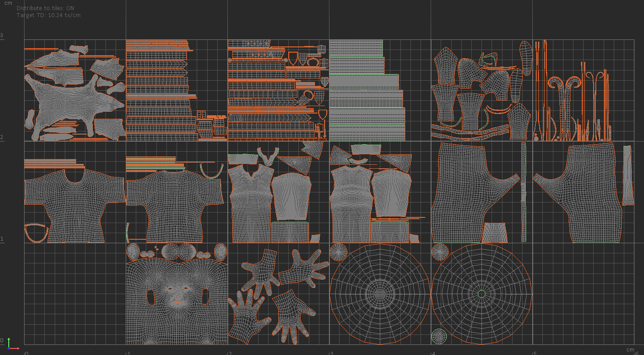Select the large trouser island beside the narrow strip
This screenshot has height=355, width=644.
point(475,193)
